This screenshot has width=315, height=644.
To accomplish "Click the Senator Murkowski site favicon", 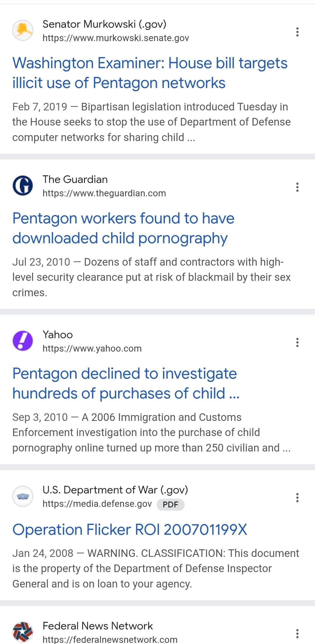I will 22,30.
